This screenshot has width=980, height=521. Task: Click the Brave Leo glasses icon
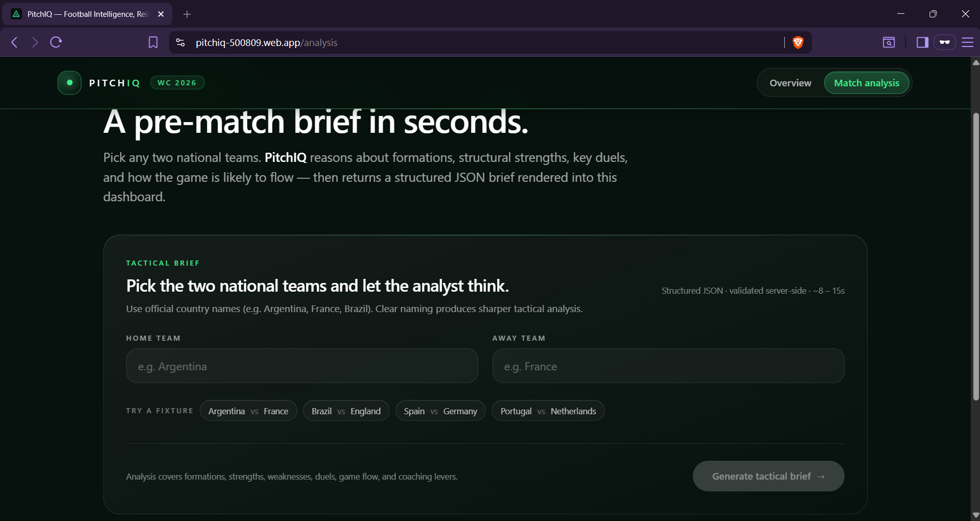click(x=945, y=42)
